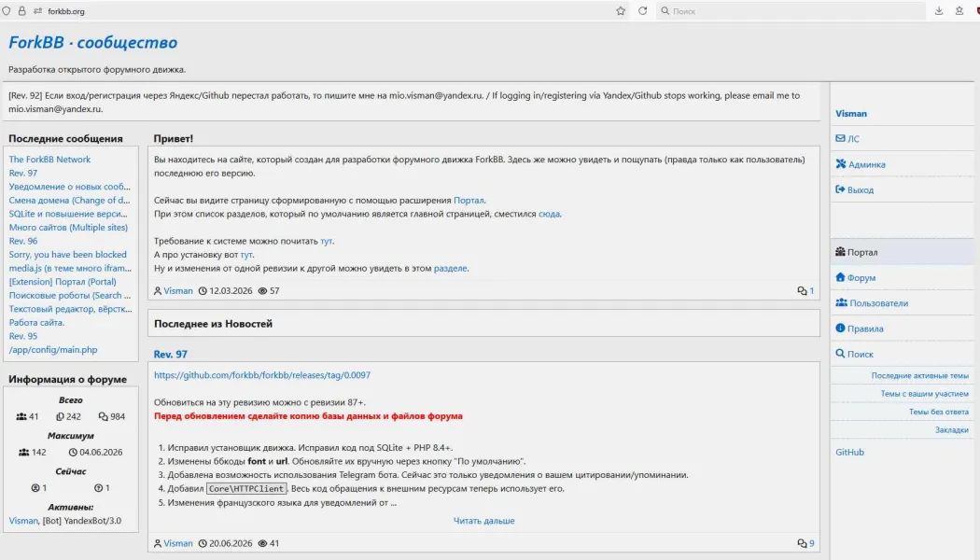Open site permissions icon beside padlock
The image size is (980, 560).
(x=37, y=10)
